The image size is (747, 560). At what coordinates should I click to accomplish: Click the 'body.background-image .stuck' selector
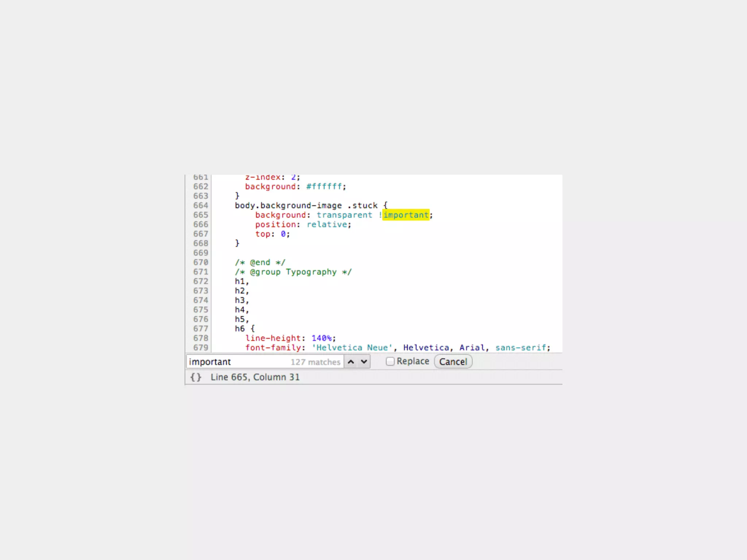coord(306,206)
